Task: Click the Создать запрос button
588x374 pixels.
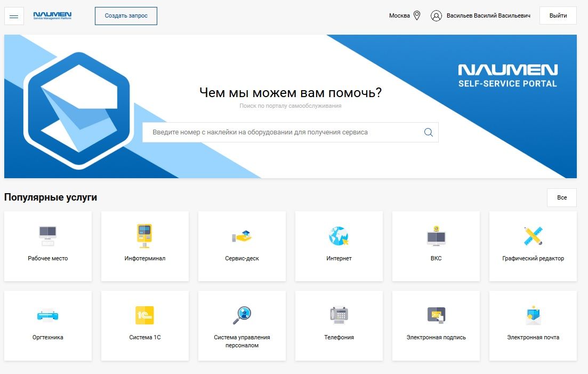Action: [x=126, y=16]
